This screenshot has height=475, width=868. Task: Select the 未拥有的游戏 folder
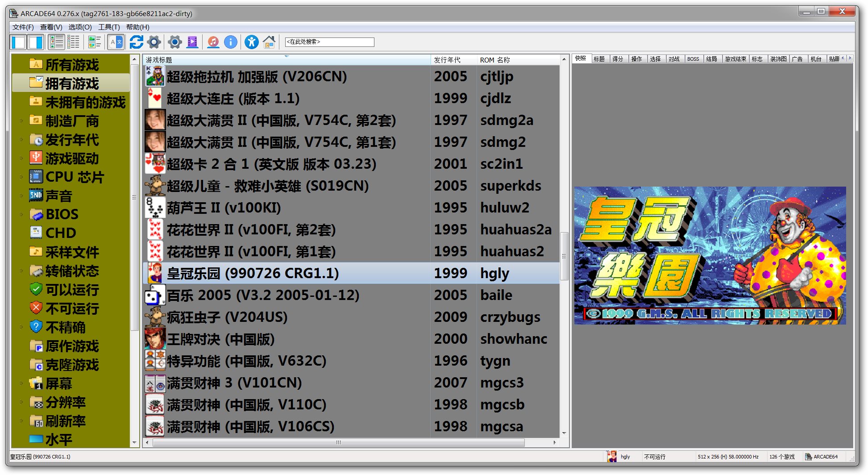[77, 102]
